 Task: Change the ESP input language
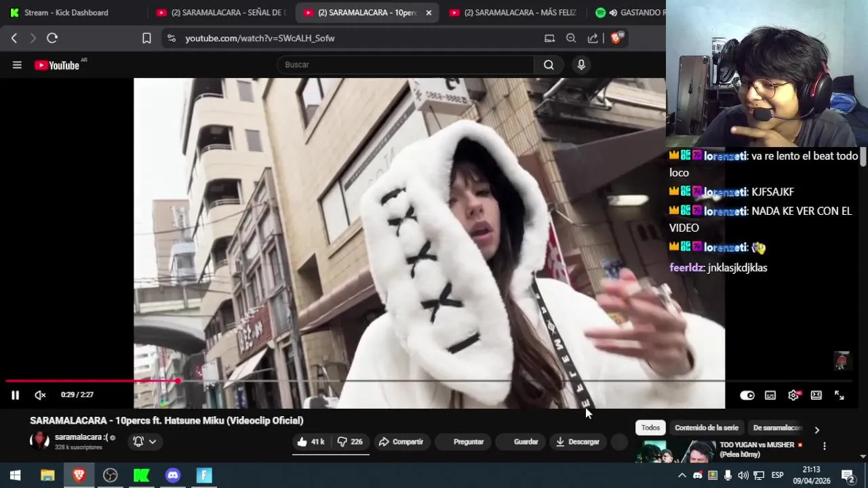click(778, 475)
